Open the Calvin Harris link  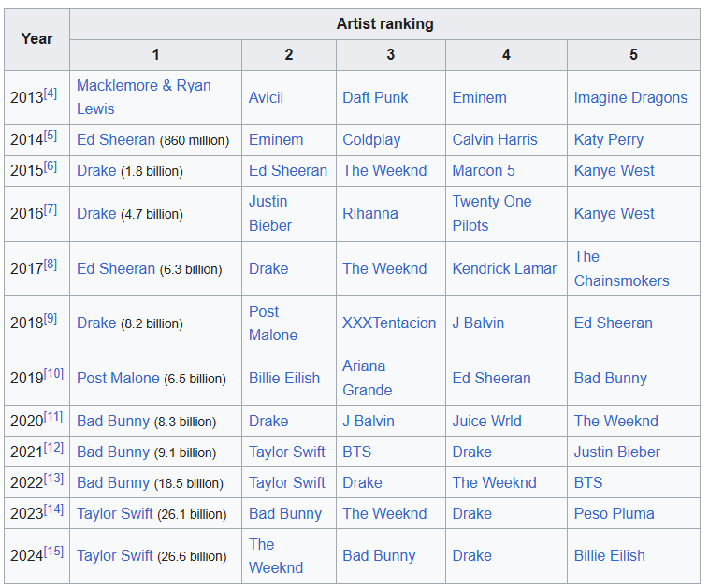tap(495, 139)
